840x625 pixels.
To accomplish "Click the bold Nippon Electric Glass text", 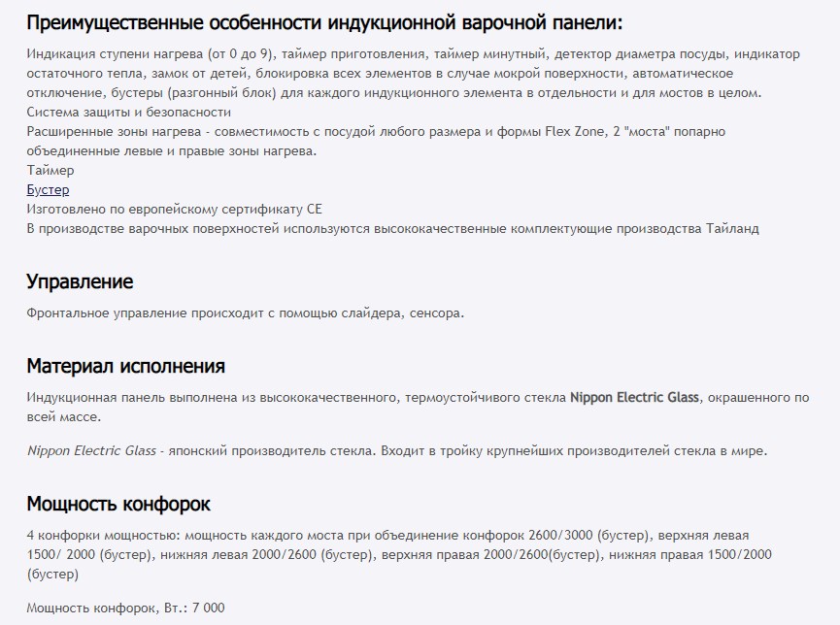I will tap(633, 397).
